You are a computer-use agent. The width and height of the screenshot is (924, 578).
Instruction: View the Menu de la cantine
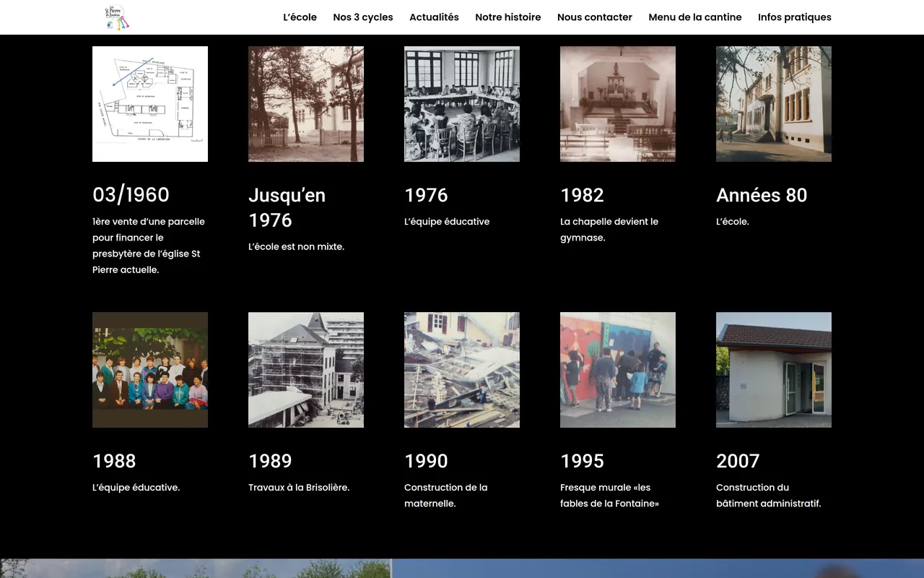(695, 17)
